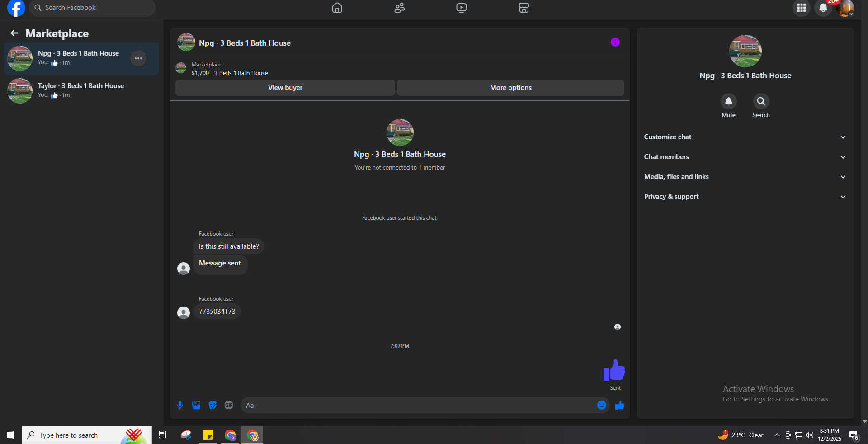Viewport: 868px width, 444px height.
Task: Click the View buyer button
Action: [x=285, y=88]
